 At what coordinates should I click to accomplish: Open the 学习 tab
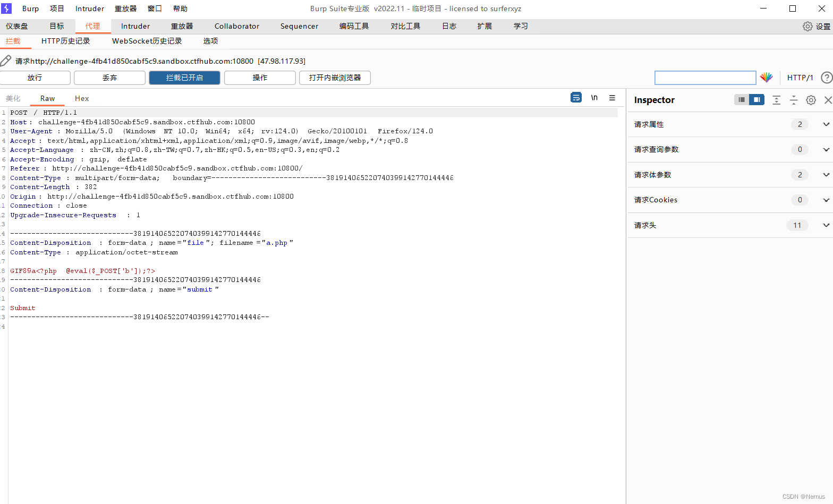tap(521, 26)
